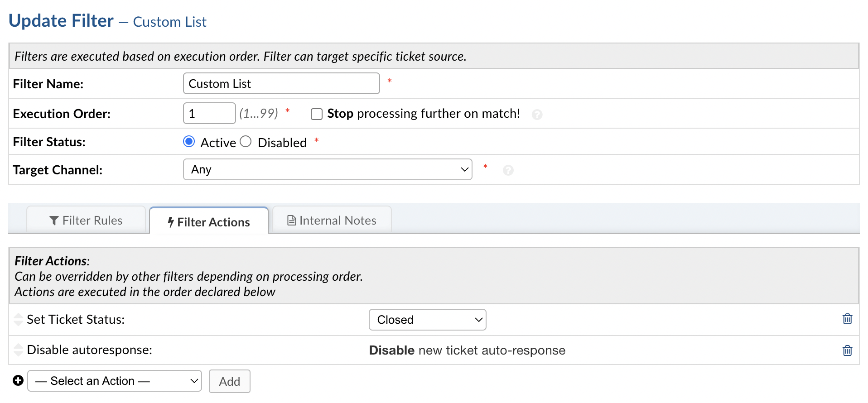This screenshot has width=868, height=403.
Task: Open the Select an Action dropdown
Action: tap(115, 381)
